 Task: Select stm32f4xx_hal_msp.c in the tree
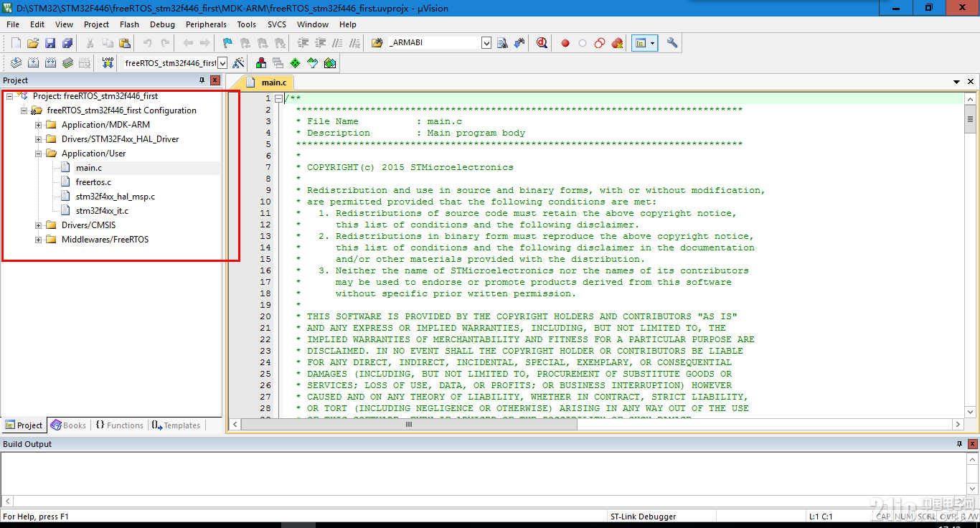tap(115, 196)
